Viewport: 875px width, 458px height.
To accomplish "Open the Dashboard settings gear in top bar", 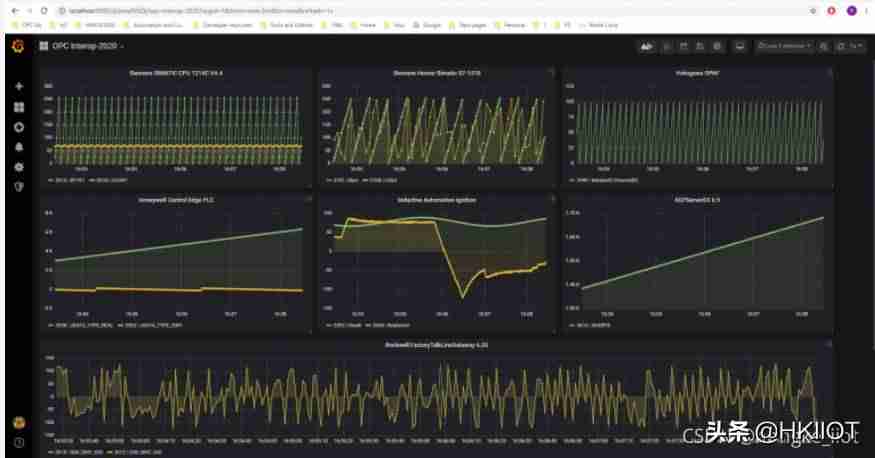I will click(718, 46).
